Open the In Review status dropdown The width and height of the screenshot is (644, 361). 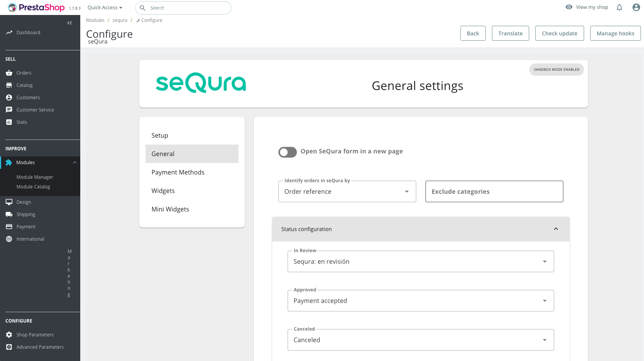point(421,261)
